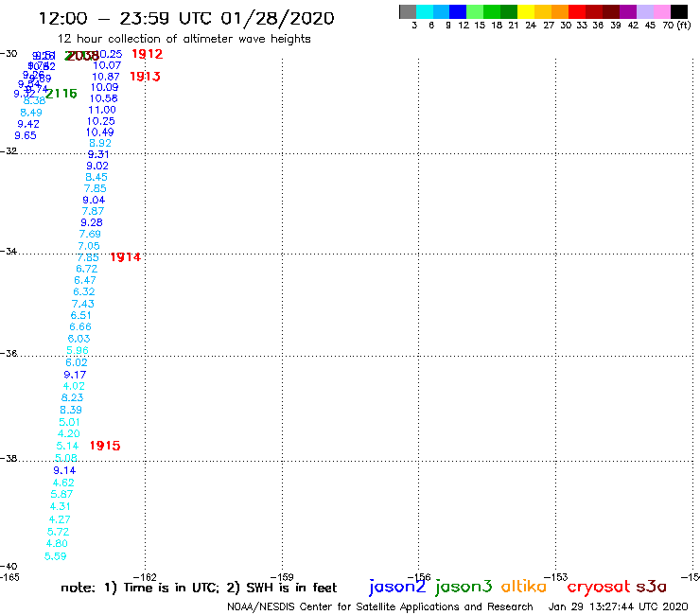This screenshot has height=615, width=700.
Task: Click the wave height value '8.39'
Action: point(71,410)
